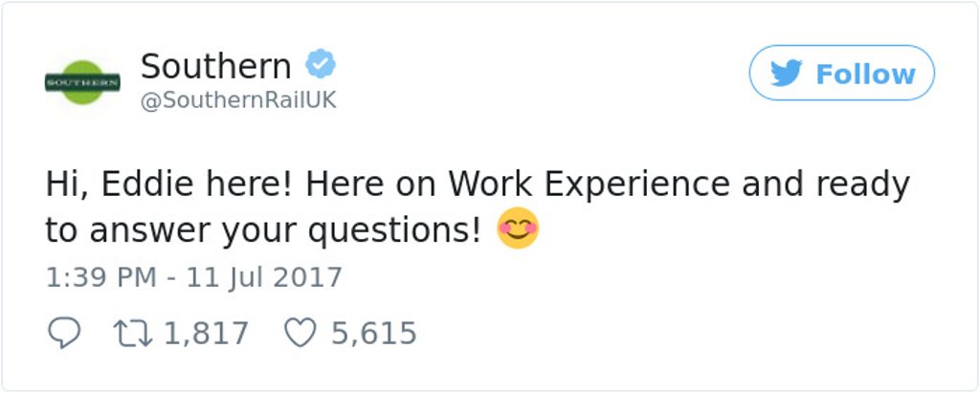Like the tweet with the heart icon
The width and height of the screenshot is (980, 393).
301,333
